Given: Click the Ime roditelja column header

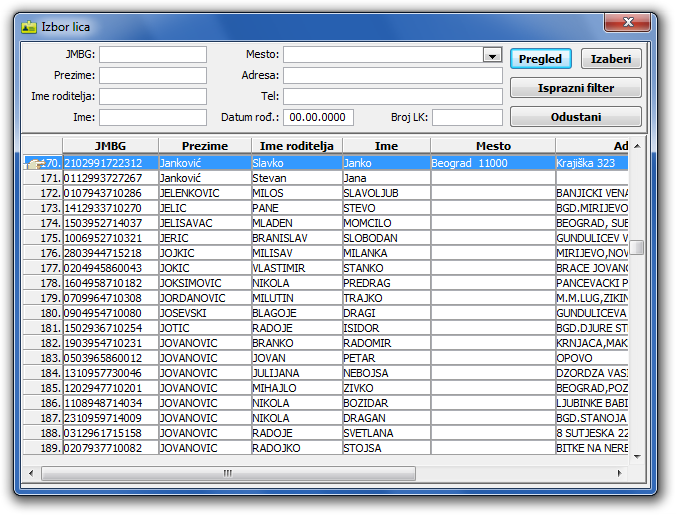Looking at the screenshot, I should coord(295,146).
